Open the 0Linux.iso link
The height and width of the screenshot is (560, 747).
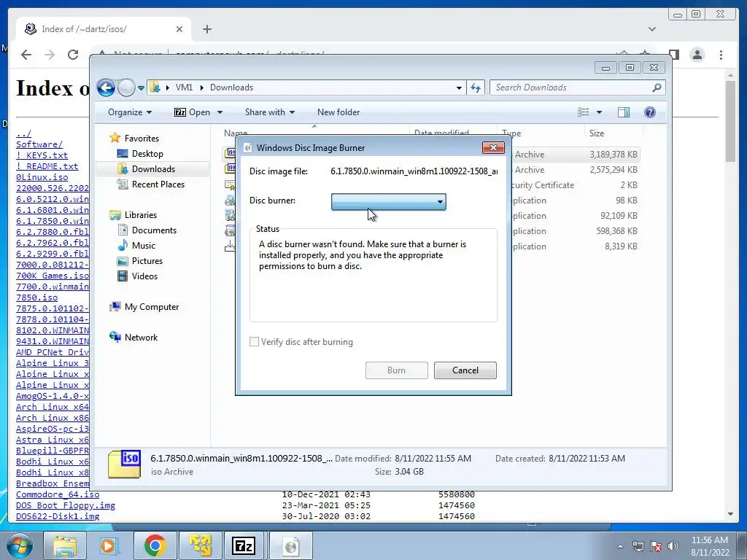click(42, 177)
